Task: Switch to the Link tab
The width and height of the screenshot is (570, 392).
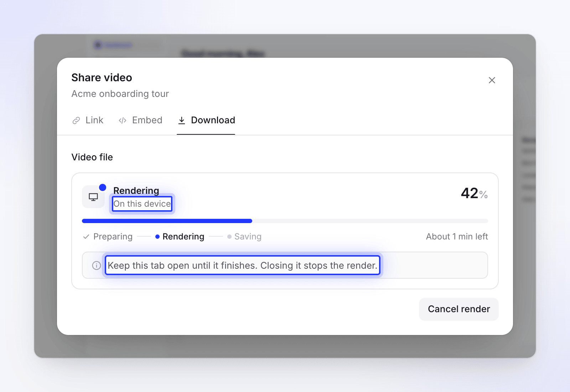Action: click(x=88, y=120)
